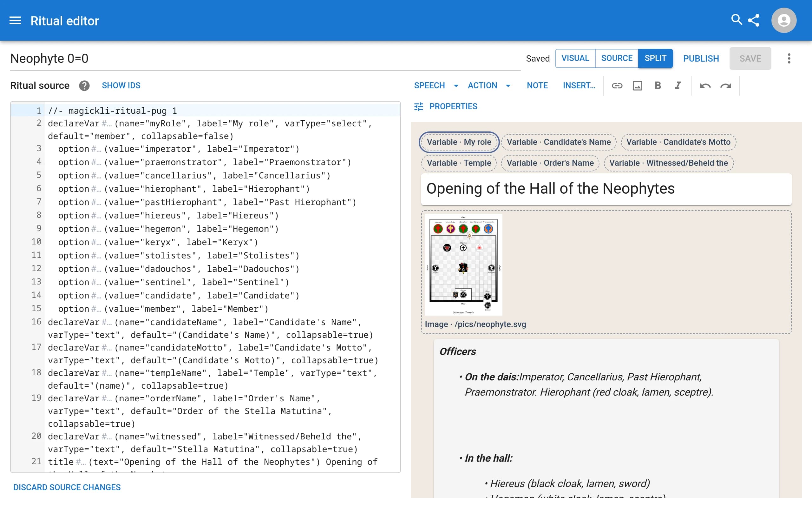Click the NOTE toolbar button

[537, 85]
